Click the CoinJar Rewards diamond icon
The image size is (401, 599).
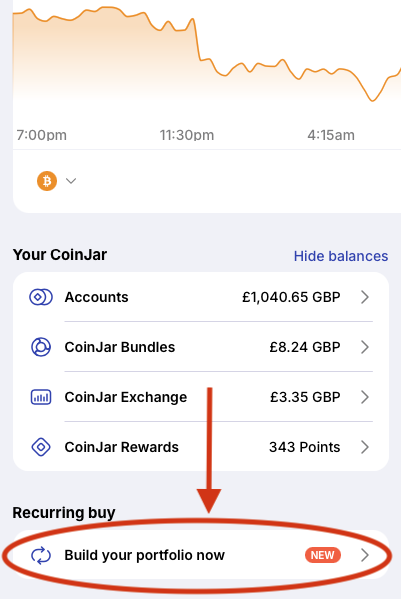click(x=41, y=447)
